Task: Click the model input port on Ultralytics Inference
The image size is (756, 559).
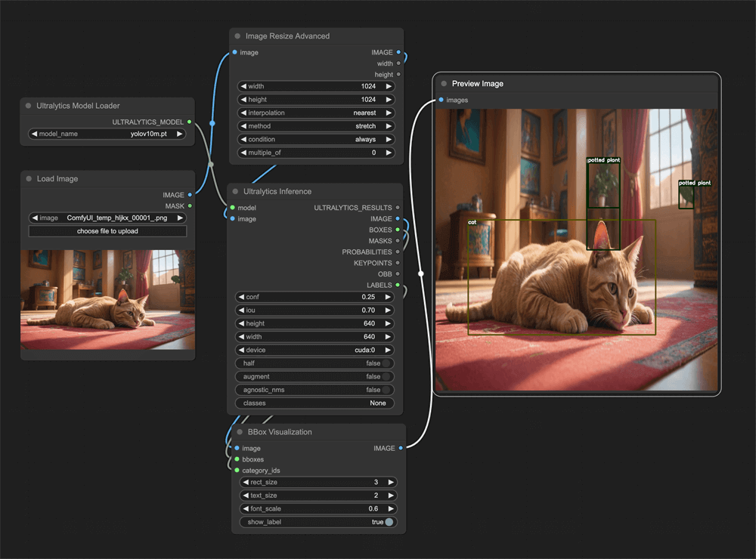Action: click(x=232, y=208)
